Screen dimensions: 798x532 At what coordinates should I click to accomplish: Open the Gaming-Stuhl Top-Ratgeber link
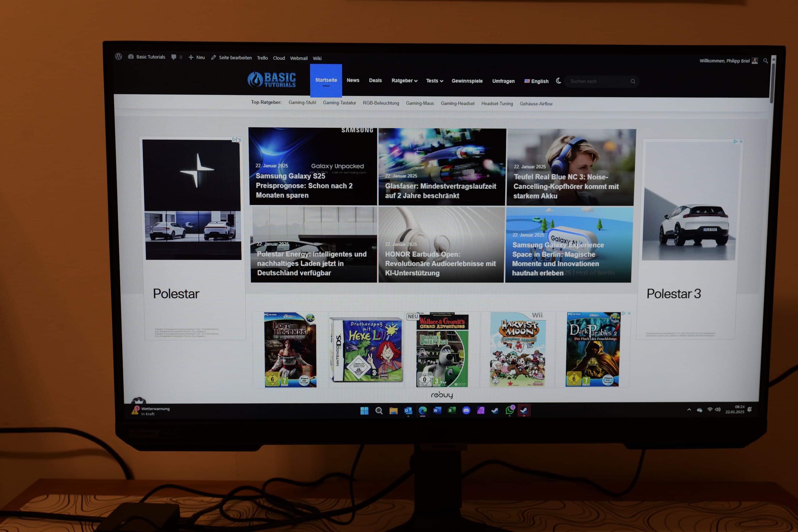click(302, 102)
